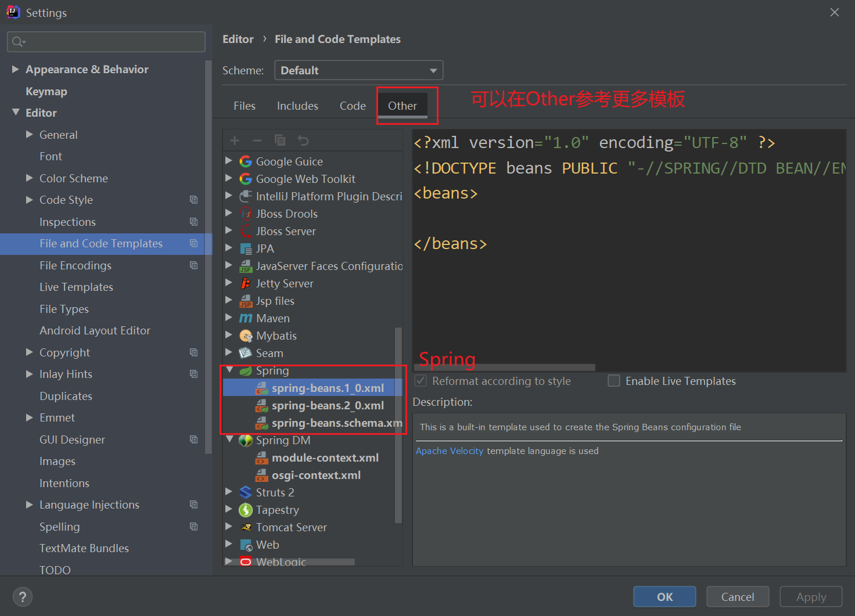
Task: Switch to the Code tab
Action: (x=353, y=106)
